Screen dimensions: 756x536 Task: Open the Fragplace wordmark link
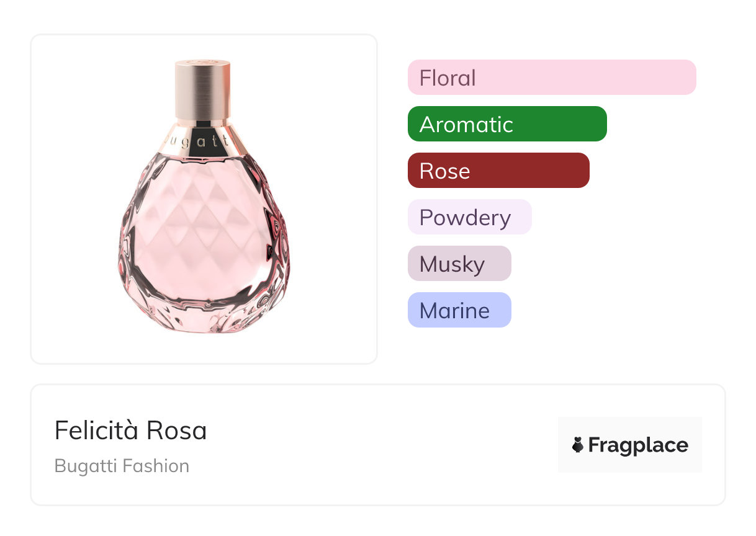[x=638, y=445]
